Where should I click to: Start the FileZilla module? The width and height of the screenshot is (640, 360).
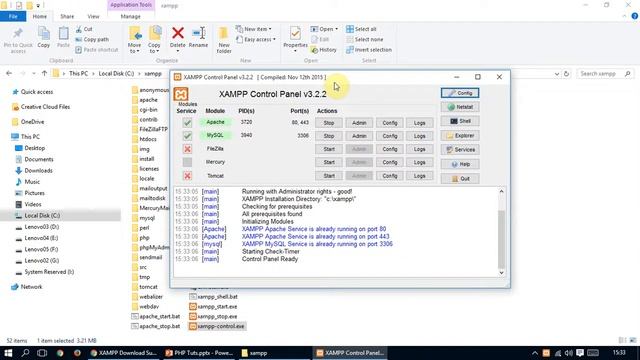[x=329, y=149]
